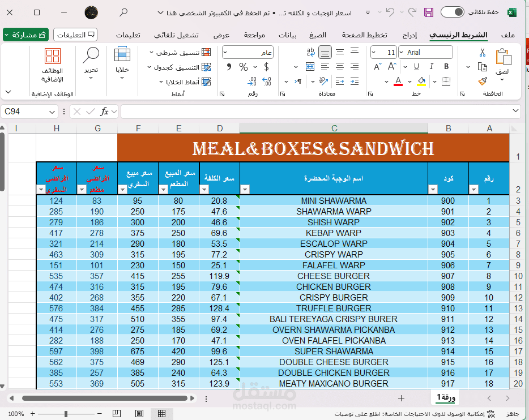Click Format as Table button
This screenshot has width=529, height=420.
tap(180, 67)
